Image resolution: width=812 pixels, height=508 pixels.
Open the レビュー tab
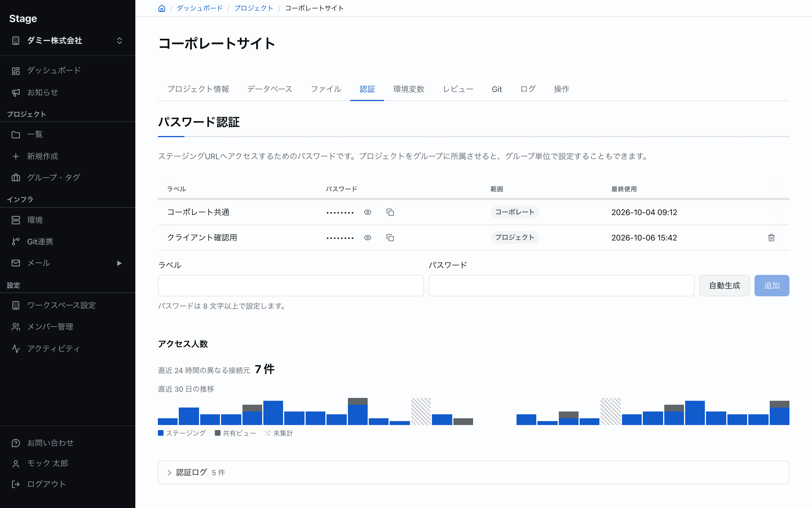tap(458, 89)
